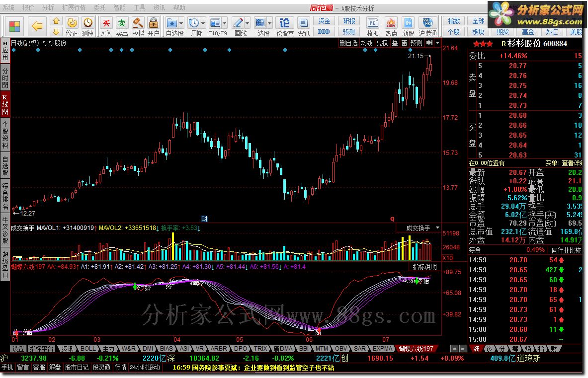Toggle 叠 overlay chart mode

pos(395,43)
